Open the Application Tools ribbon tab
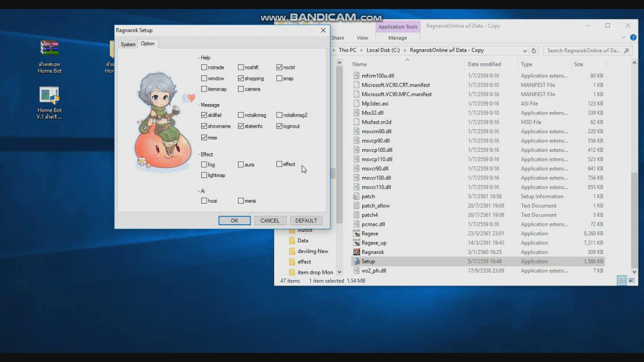This screenshot has width=644, height=362. 398,27
